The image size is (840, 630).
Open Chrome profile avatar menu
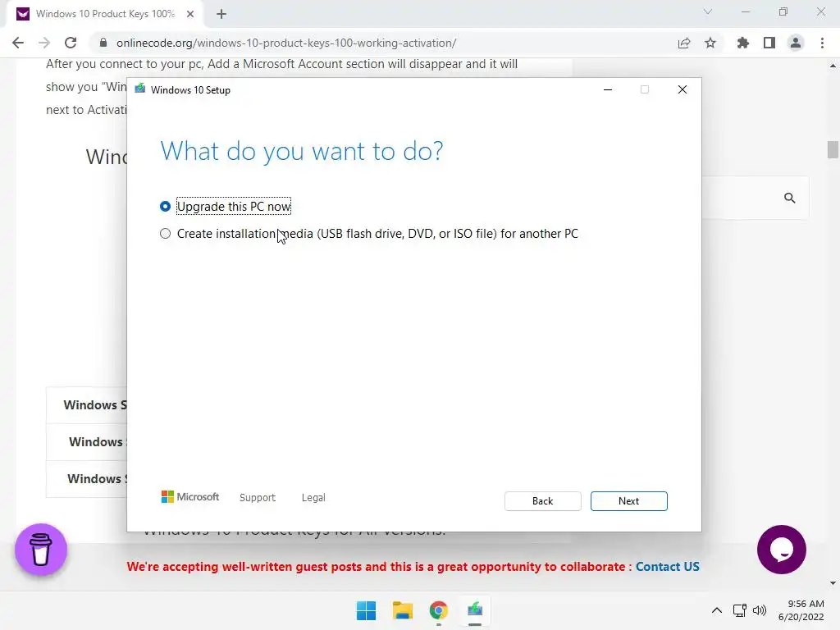point(796,43)
